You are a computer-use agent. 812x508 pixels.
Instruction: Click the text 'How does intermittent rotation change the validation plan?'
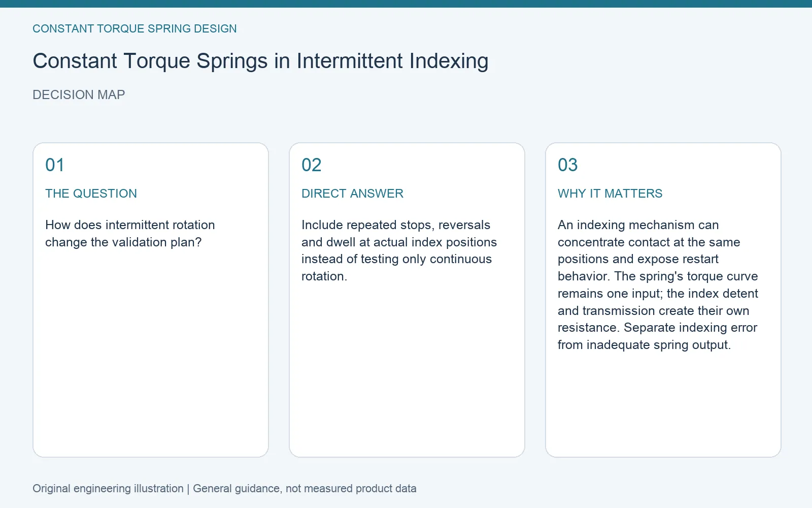(x=130, y=234)
